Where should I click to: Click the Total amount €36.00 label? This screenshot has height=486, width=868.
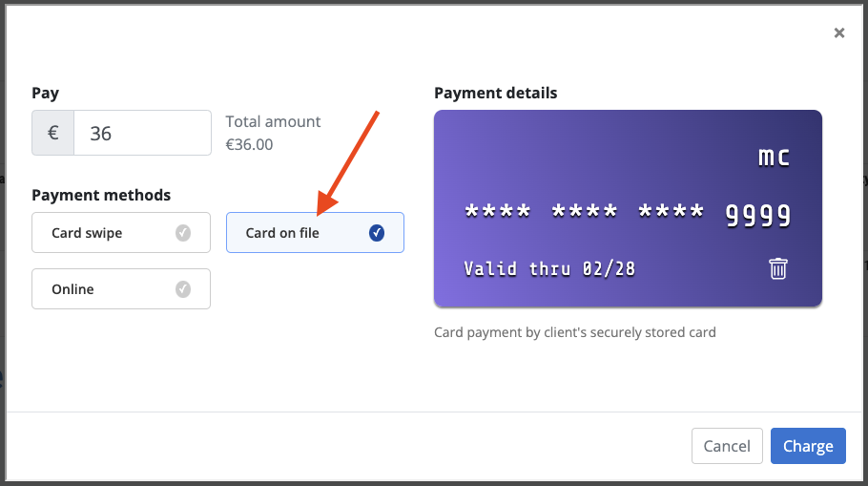[273, 133]
